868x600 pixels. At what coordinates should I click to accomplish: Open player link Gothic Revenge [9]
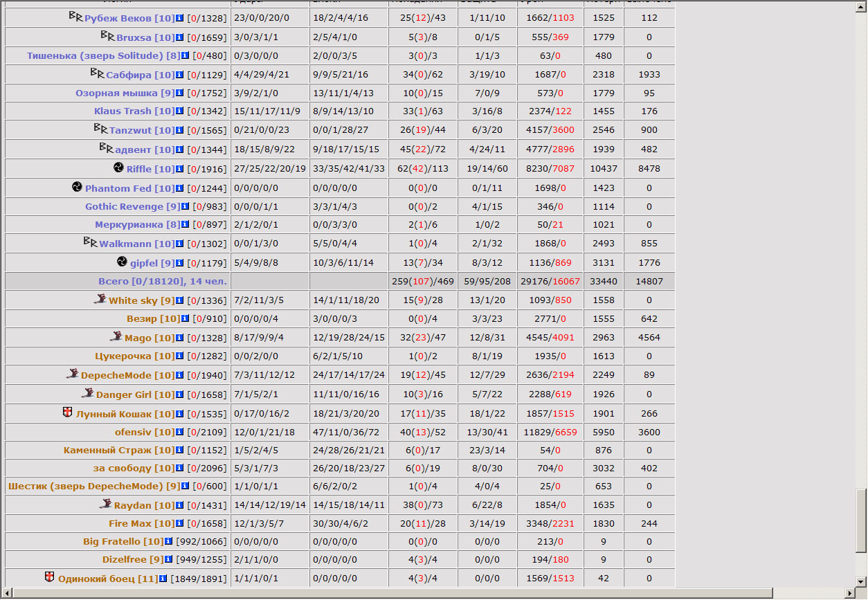pos(132,206)
